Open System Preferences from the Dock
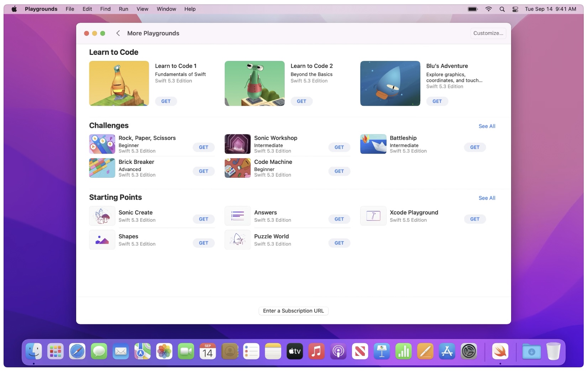 (469, 352)
